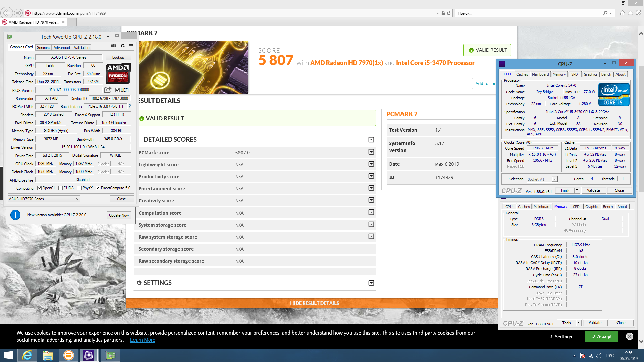Open the Learn More cookie link
The width and height of the screenshot is (644, 362).
[143, 340]
